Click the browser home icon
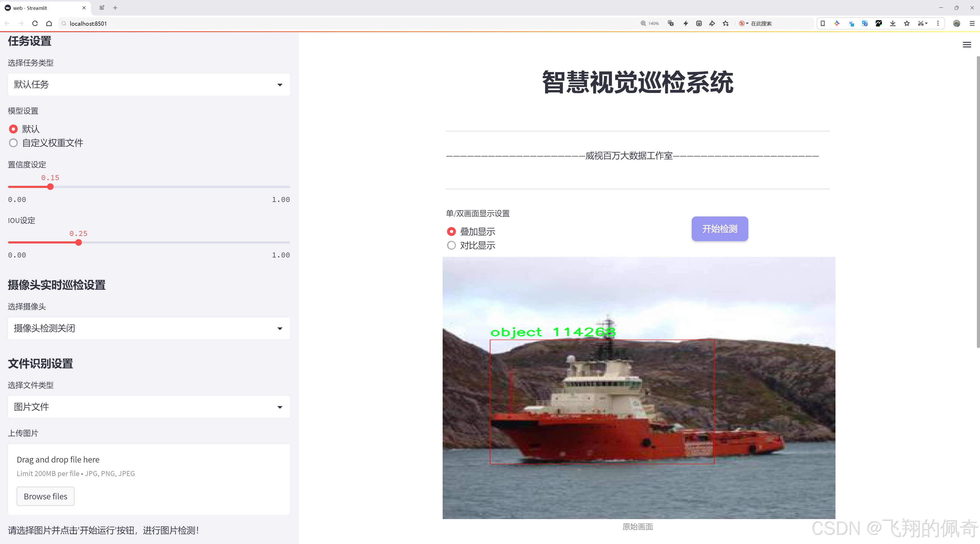The image size is (980, 544). pyautogui.click(x=49, y=24)
